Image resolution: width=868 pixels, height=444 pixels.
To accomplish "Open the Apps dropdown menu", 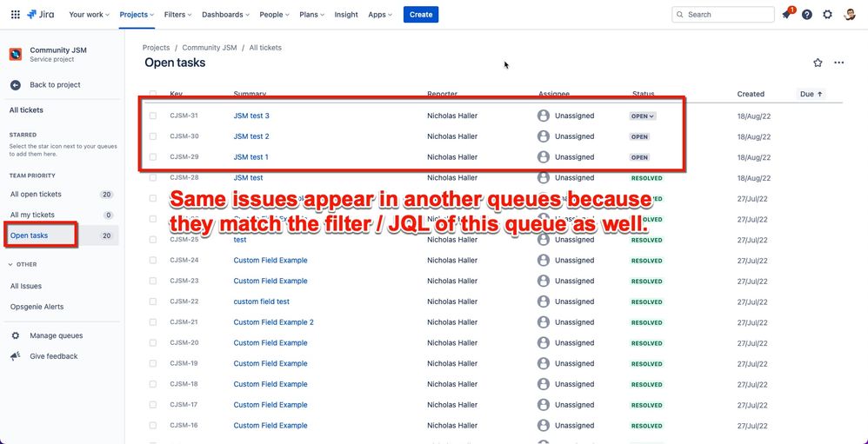I will pyautogui.click(x=380, y=15).
